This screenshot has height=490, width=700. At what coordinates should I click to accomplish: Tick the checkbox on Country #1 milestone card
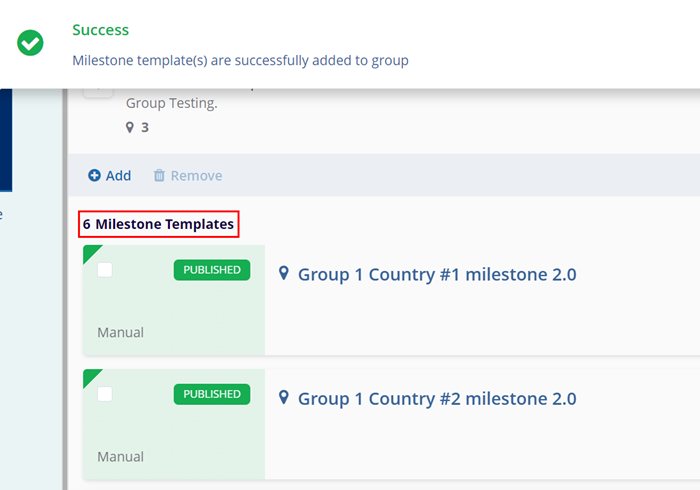pos(105,270)
